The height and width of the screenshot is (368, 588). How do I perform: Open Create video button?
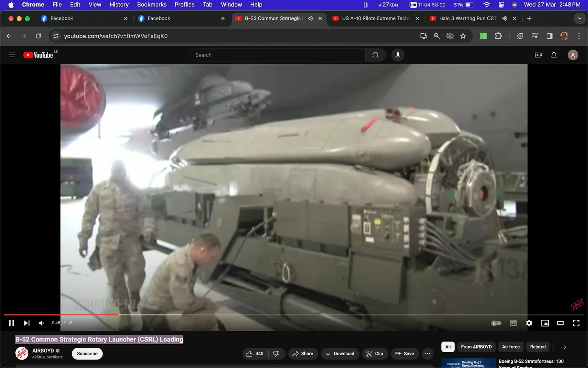(x=538, y=55)
